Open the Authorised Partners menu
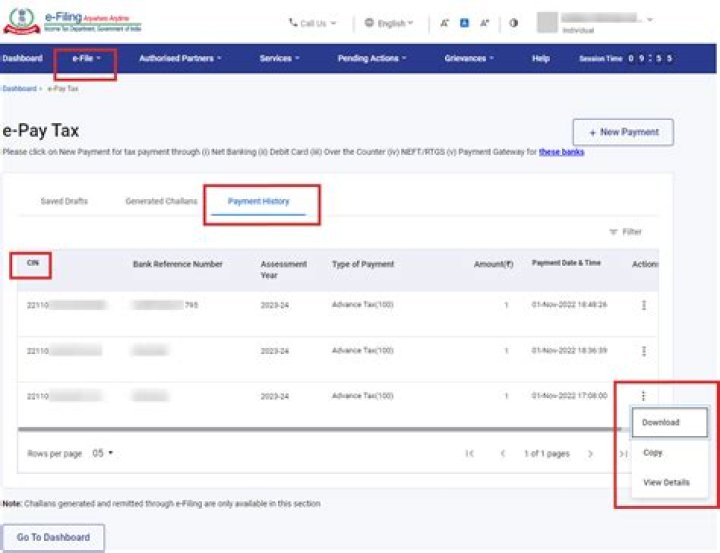 coord(180,58)
